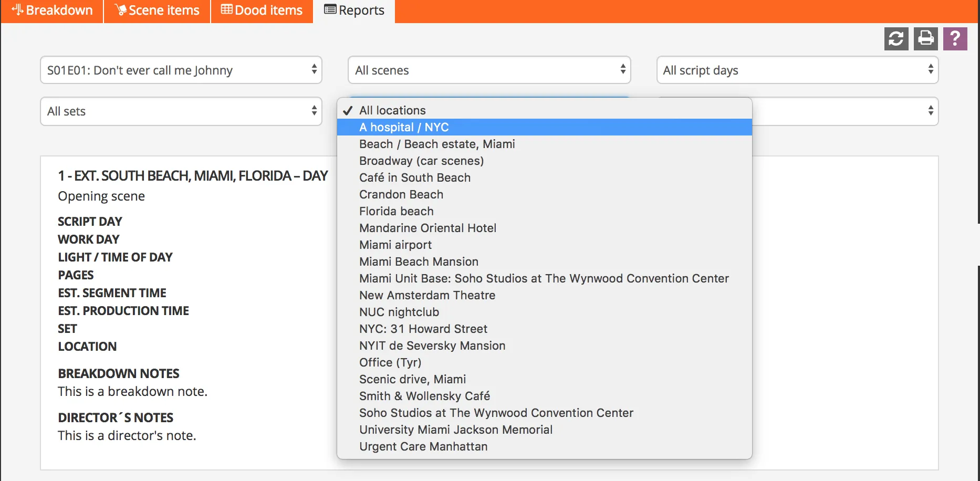Select Mandarine Oriental Hotel
This screenshot has width=980, height=481.
[545, 228]
